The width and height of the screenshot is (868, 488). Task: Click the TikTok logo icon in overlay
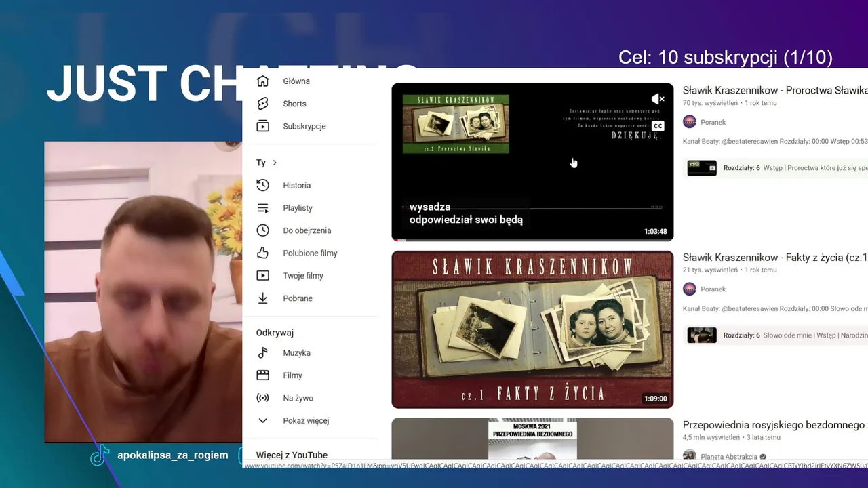coord(100,455)
